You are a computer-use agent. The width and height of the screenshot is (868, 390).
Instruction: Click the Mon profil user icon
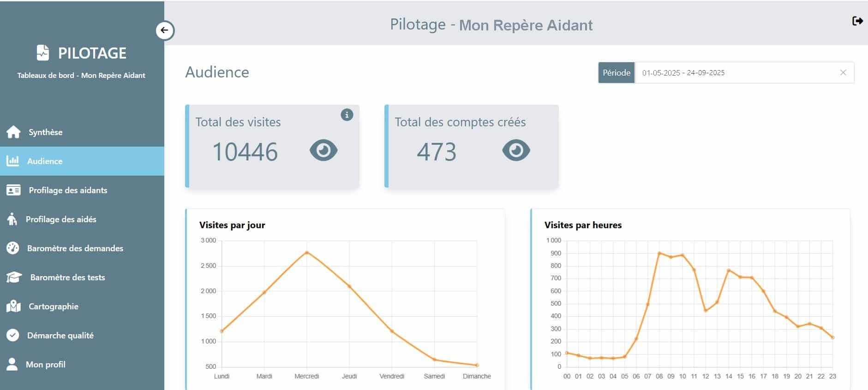[12, 364]
